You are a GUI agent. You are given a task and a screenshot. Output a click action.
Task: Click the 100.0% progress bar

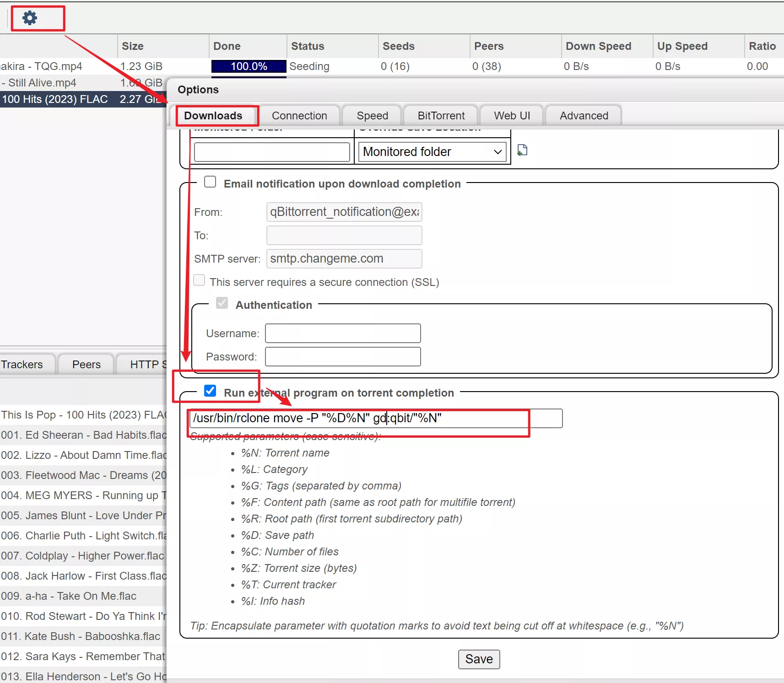[249, 66]
